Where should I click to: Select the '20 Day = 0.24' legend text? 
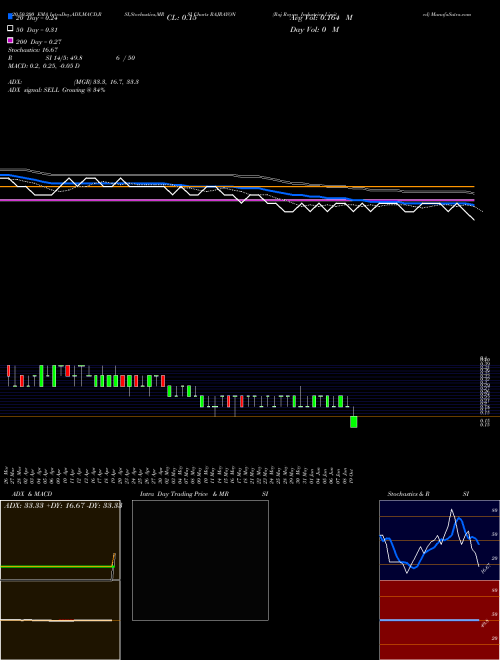pos(36,18)
